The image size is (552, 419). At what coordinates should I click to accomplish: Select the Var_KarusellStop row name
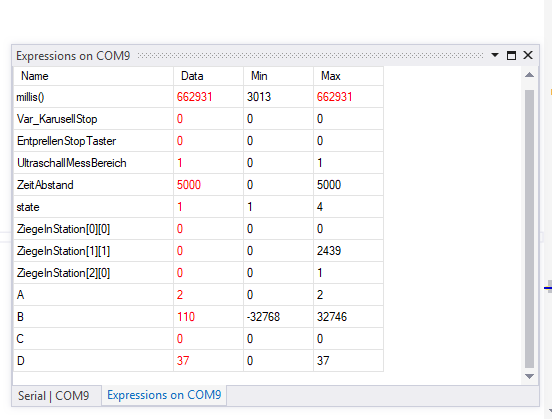57,119
